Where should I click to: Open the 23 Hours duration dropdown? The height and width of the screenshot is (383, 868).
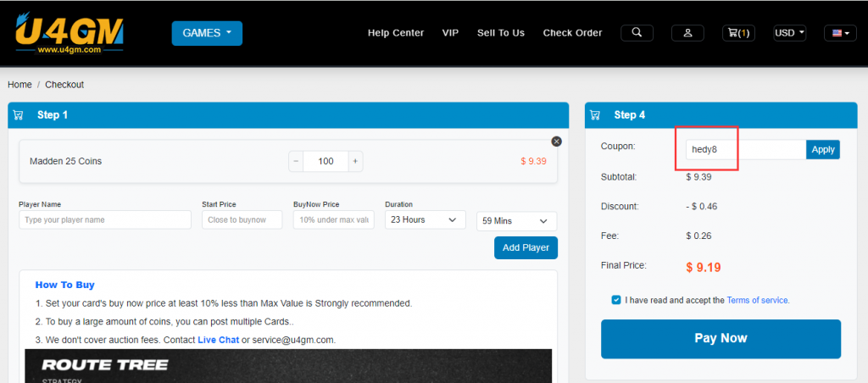coord(426,219)
